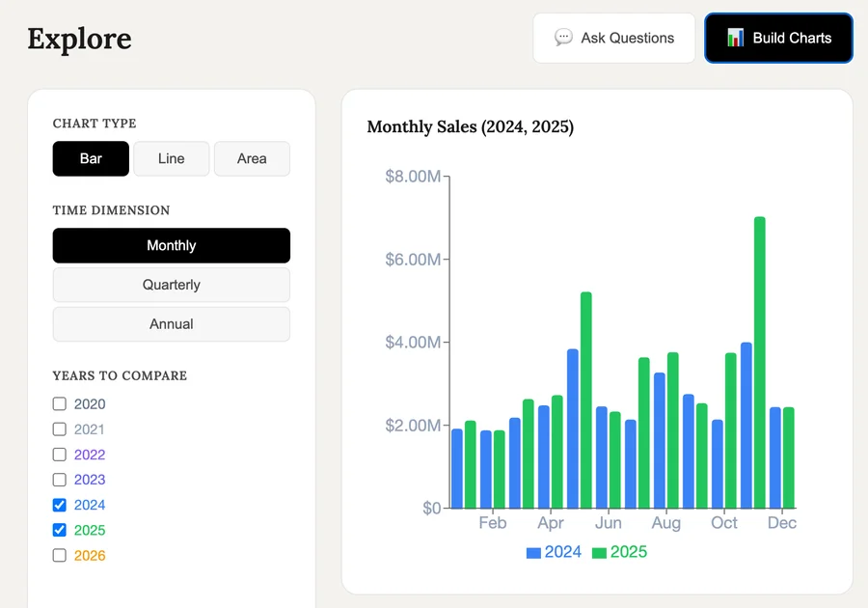Keep Bar selected as chart type
The width and height of the screenshot is (868, 608).
point(91,158)
